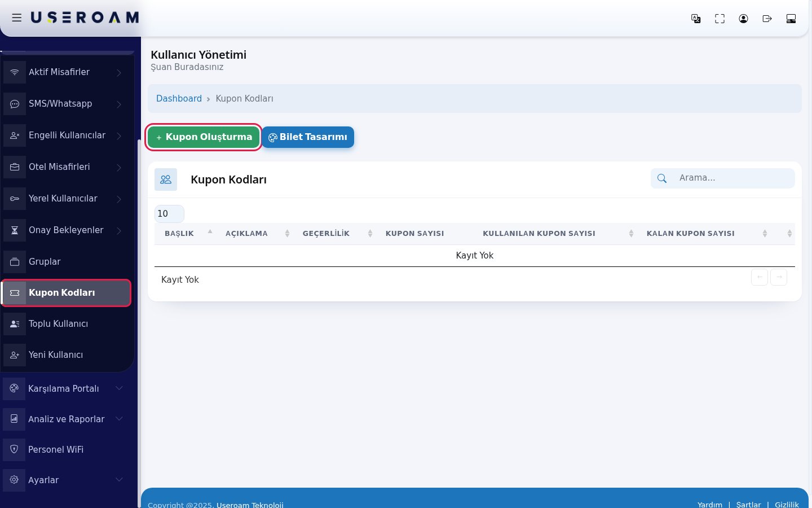Image resolution: width=812 pixels, height=508 pixels.
Task: Click the panel layout icon in header
Action: tap(791, 19)
